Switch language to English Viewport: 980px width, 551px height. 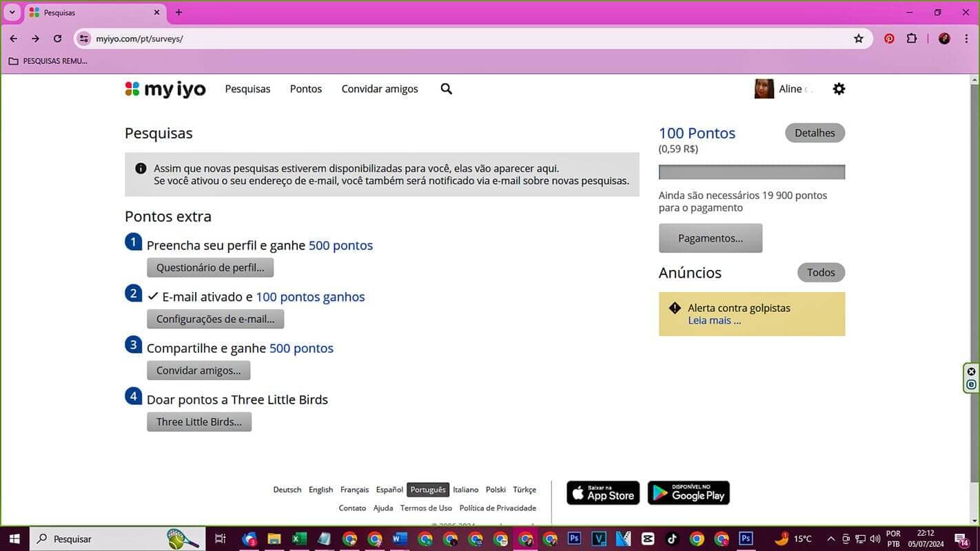320,490
